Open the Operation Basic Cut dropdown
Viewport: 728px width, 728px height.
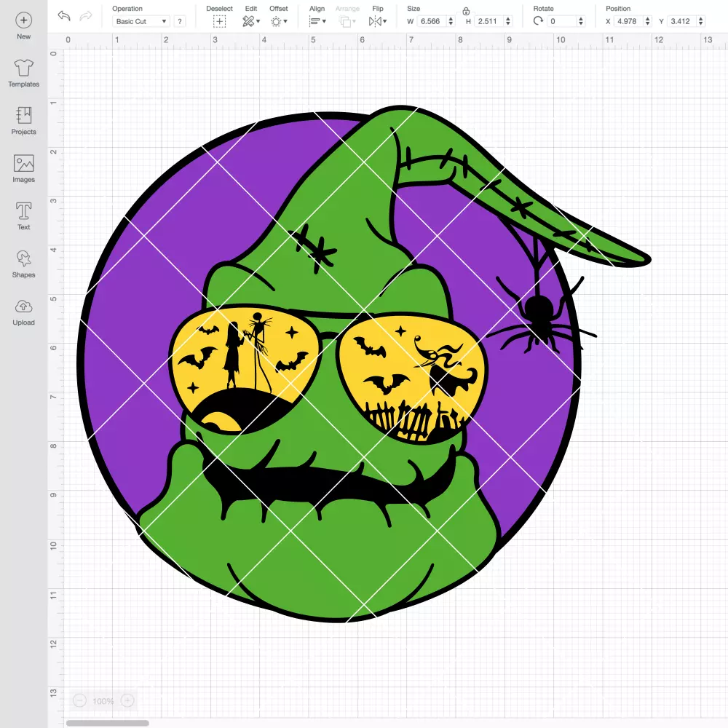(x=141, y=21)
